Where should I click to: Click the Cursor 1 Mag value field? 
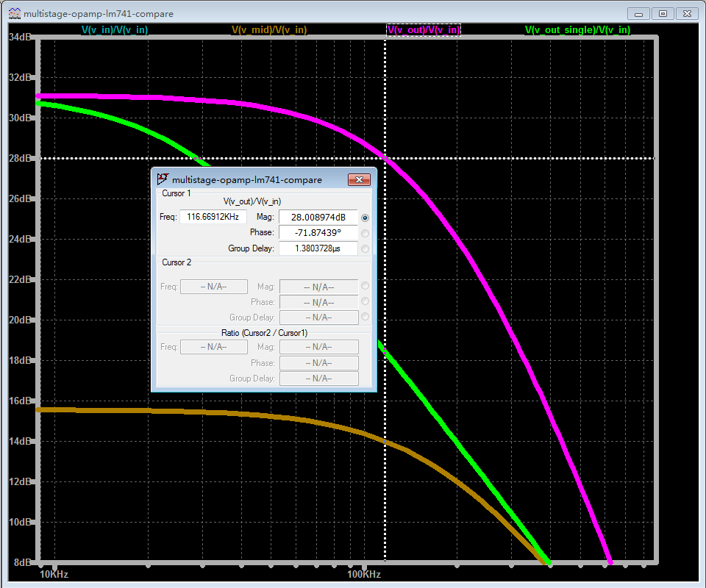[318, 218]
